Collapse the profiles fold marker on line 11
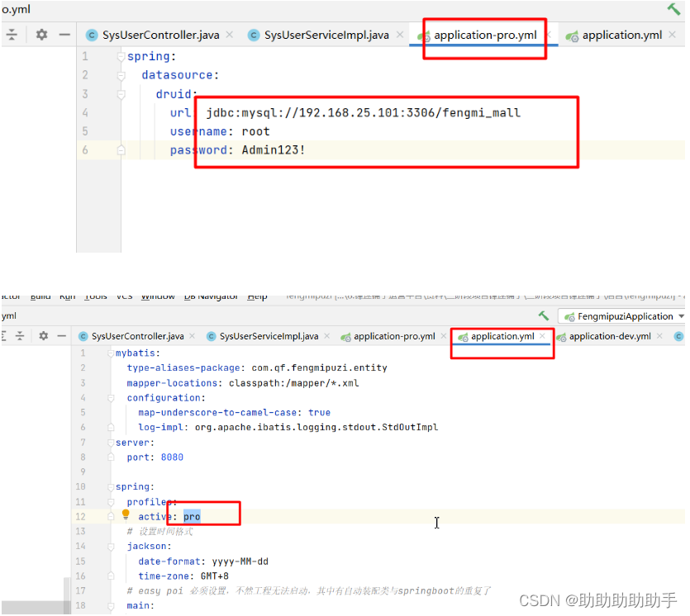This screenshot has height=616, width=690. (111, 502)
